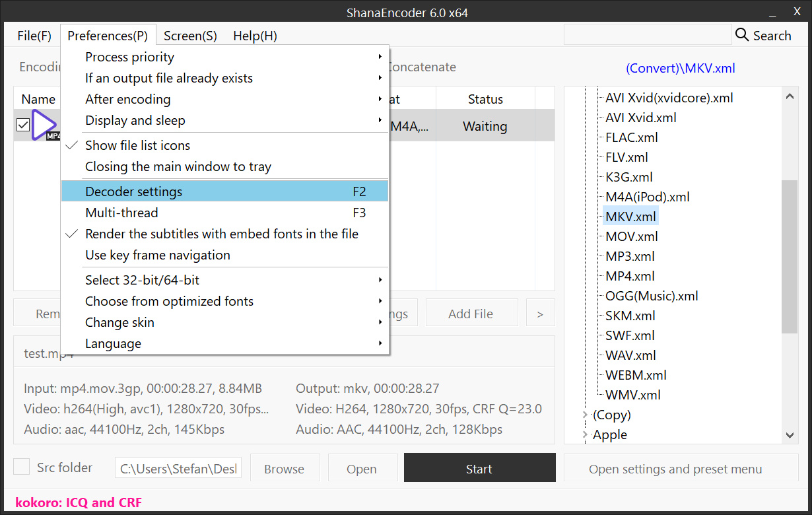Screen dimensions: 812x515
Task: Select the MP3.xml preset
Action: pos(630,256)
